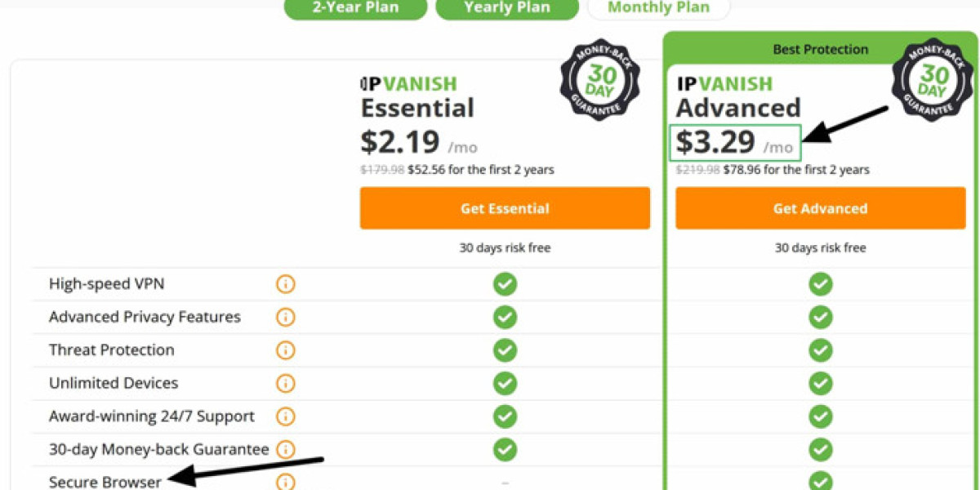Viewport: 980px width, 490px height.
Task: Select the Yearly Plan tab
Action: coord(506,8)
